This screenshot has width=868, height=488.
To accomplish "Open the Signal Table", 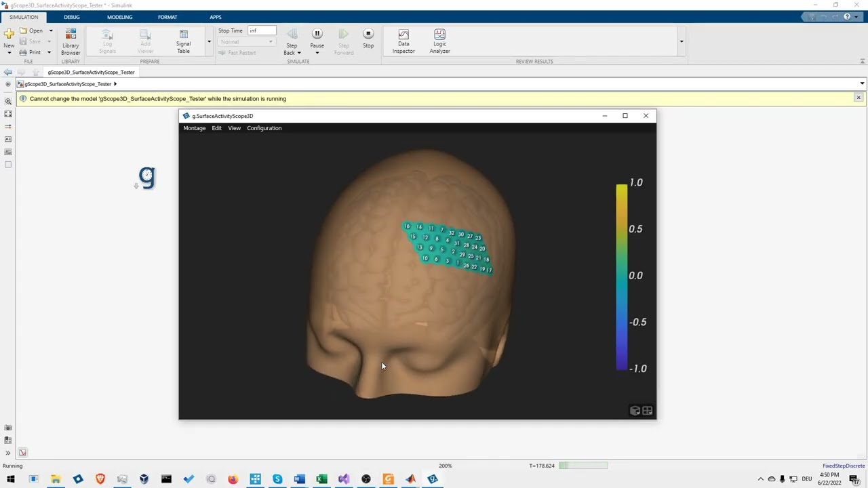I will pos(183,41).
